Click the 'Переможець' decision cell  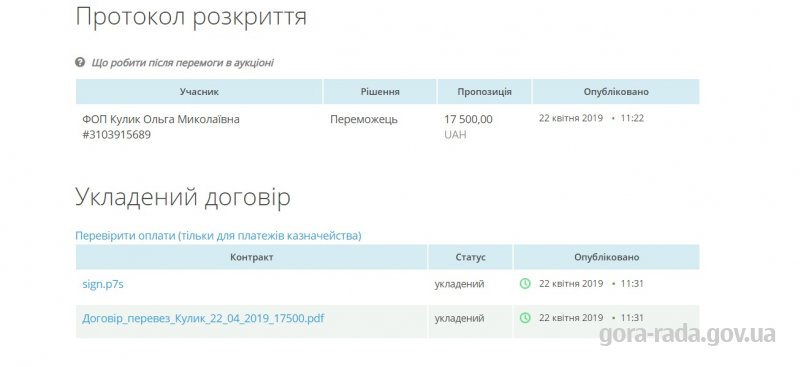click(364, 119)
